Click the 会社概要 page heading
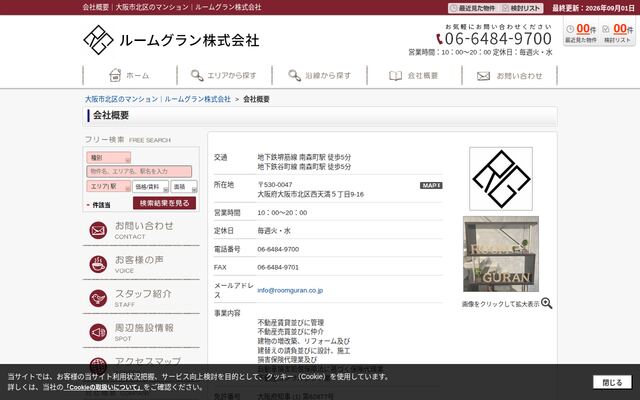The height and width of the screenshot is (400, 640). coord(111,116)
